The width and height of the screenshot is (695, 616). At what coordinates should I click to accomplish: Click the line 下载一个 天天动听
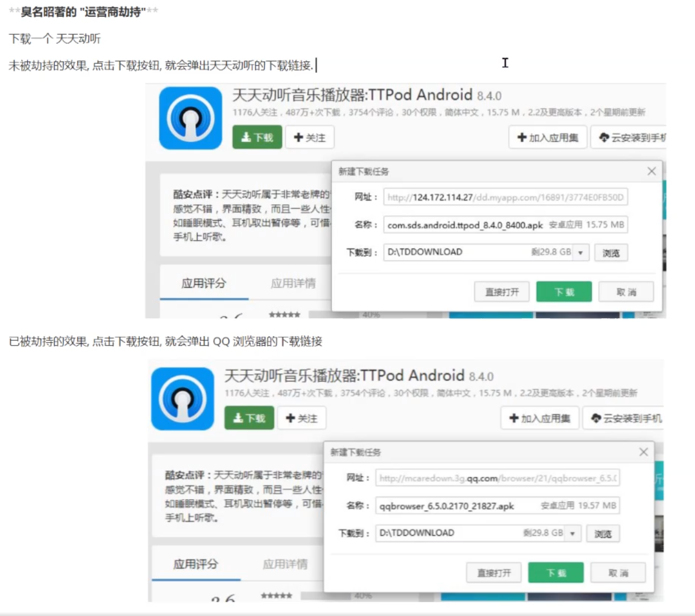coord(55,39)
